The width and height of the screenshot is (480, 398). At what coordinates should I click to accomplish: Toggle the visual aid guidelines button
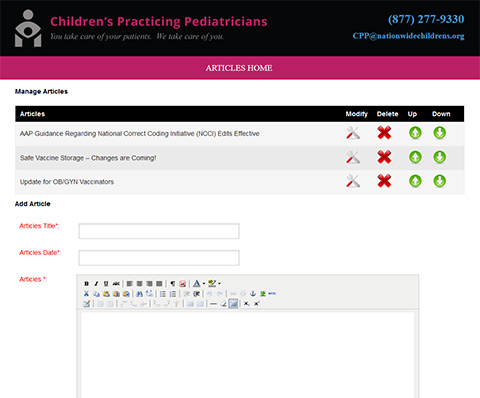[x=233, y=304]
